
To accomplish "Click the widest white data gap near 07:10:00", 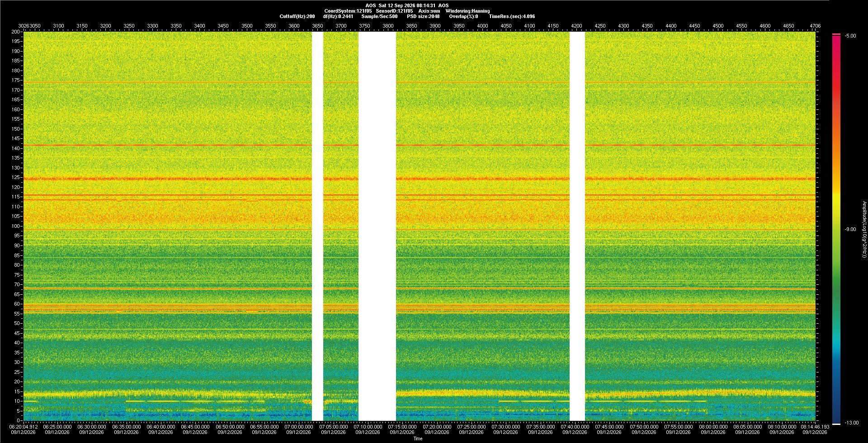I will click(x=377, y=226).
